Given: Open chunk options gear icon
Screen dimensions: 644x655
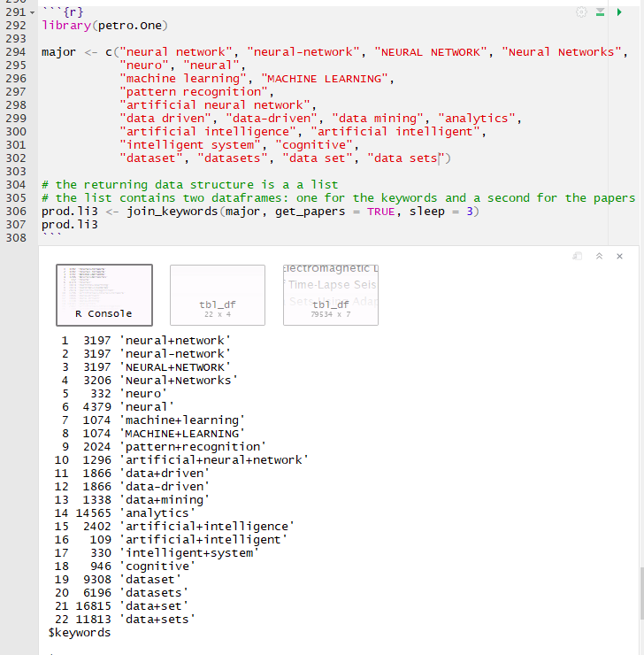Looking at the screenshot, I should pos(581,12).
